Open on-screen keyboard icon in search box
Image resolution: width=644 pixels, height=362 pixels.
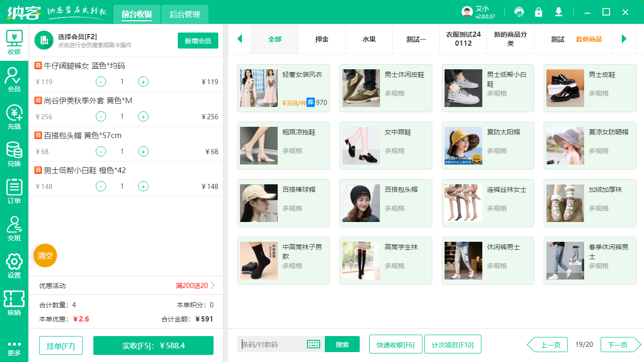314,344
